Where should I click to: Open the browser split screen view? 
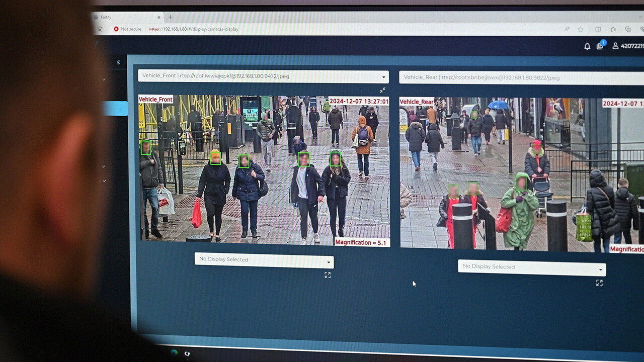pos(598,30)
